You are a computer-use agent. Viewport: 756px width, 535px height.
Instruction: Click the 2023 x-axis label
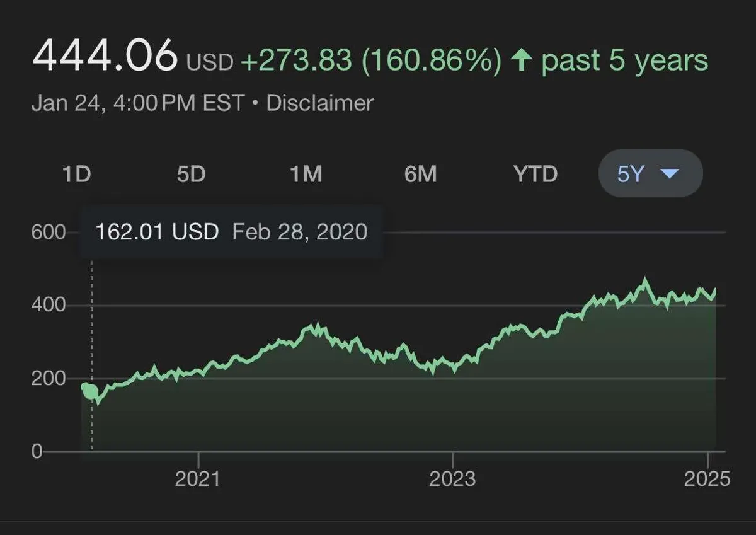point(452,479)
